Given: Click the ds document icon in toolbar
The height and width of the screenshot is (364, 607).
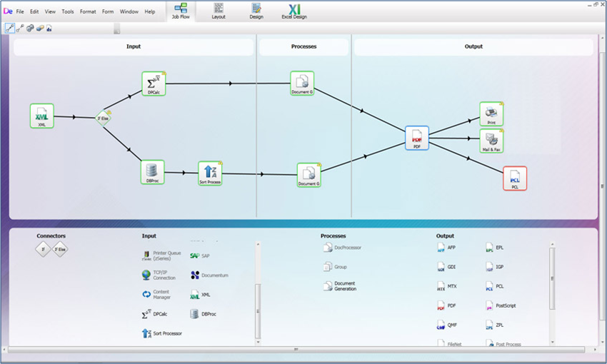Looking at the screenshot, I should coord(49,29).
